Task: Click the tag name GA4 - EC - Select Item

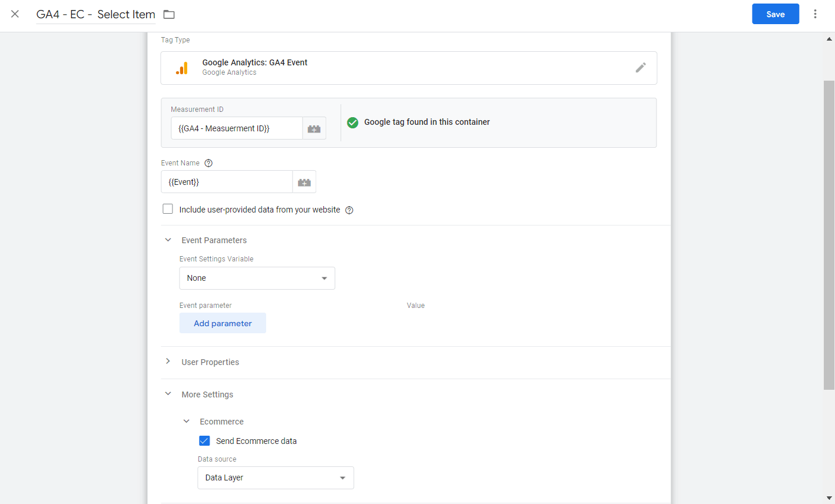Action: 96,14
